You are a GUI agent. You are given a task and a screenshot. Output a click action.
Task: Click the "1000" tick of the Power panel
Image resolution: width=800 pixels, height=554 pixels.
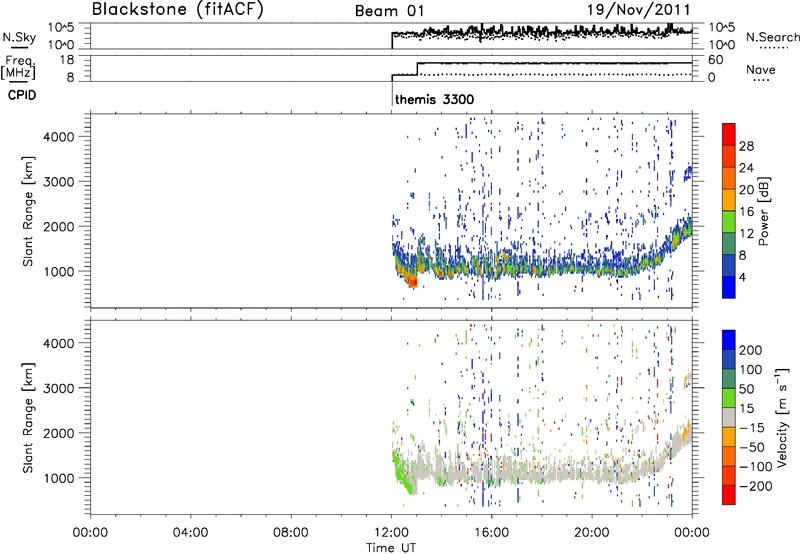coord(58,271)
